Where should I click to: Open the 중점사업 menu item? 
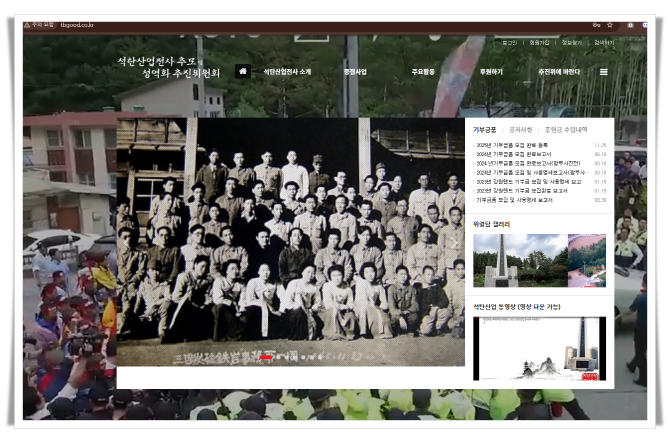[x=355, y=72]
